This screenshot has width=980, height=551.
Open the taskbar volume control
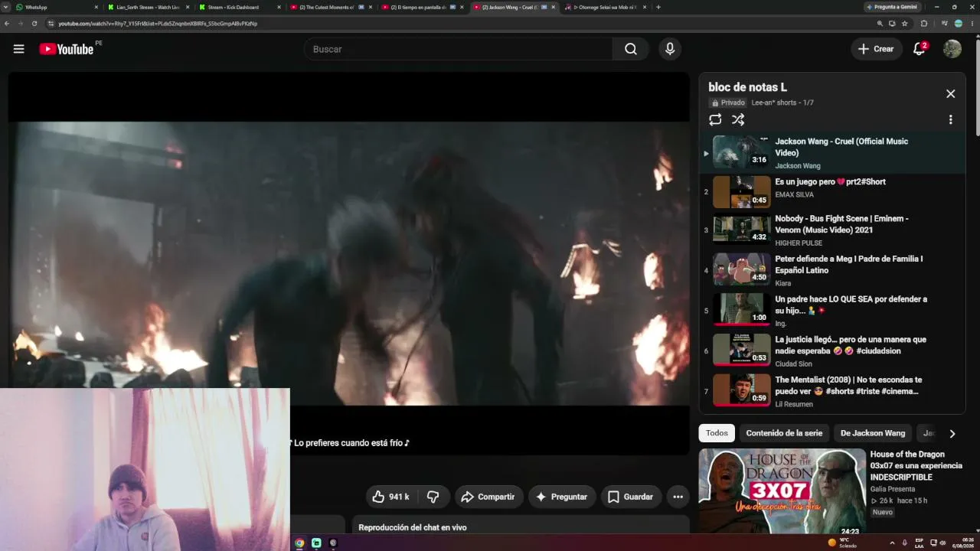(x=942, y=543)
